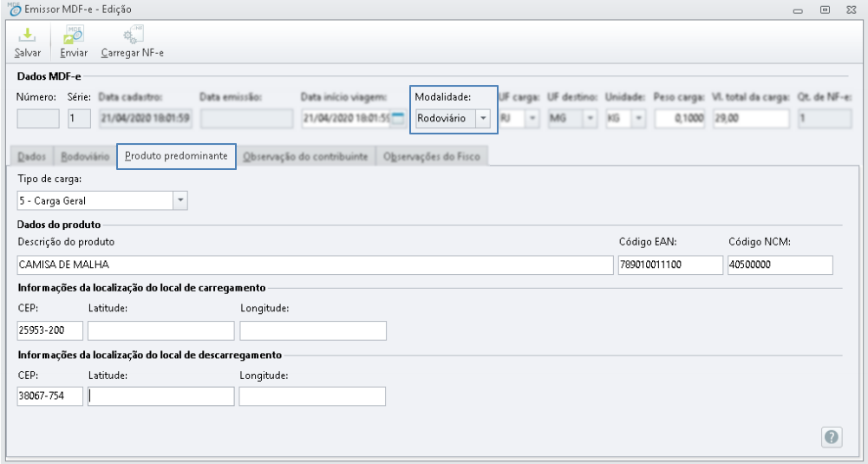Image resolution: width=868 pixels, height=464 pixels.
Task: Minimize the Emissor MDF-e window
Action: pyautogui.click(x=798, y=10)
